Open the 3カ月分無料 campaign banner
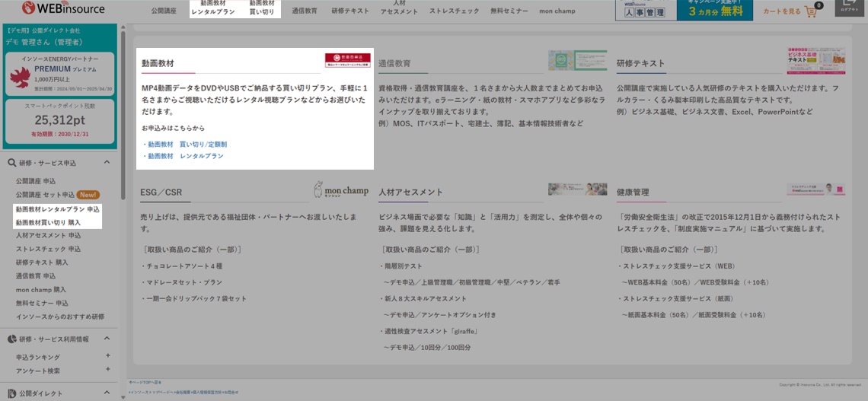 (x=715, y=10)
